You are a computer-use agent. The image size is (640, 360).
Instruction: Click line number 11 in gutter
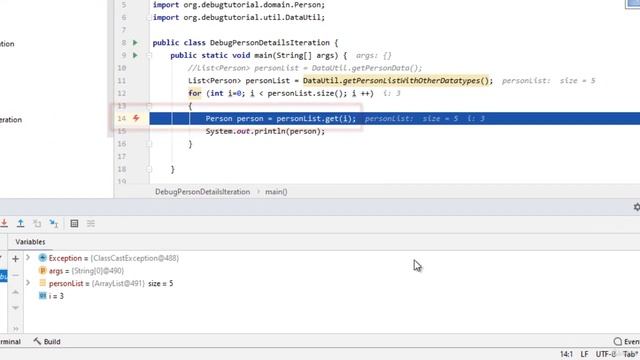click(122, 81)
